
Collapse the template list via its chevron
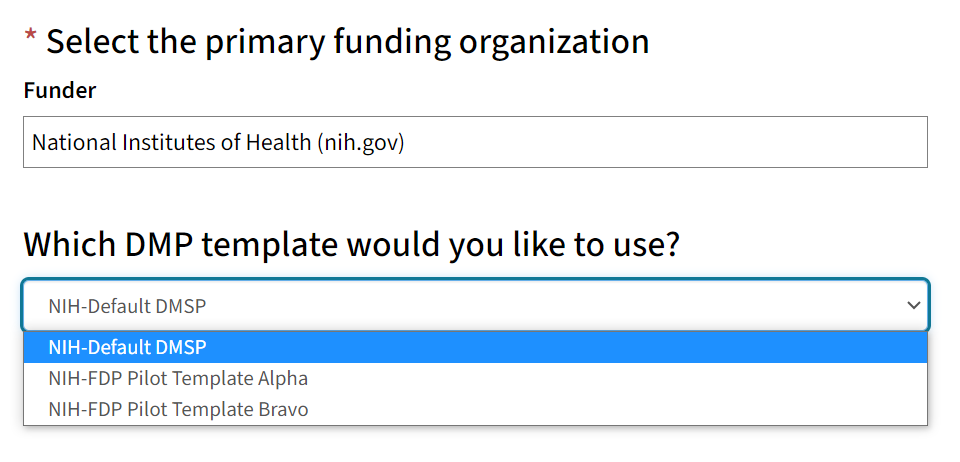point(912,305)
